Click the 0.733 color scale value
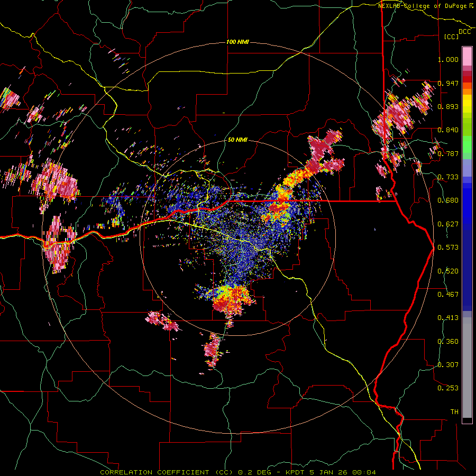 coord(448,177)
